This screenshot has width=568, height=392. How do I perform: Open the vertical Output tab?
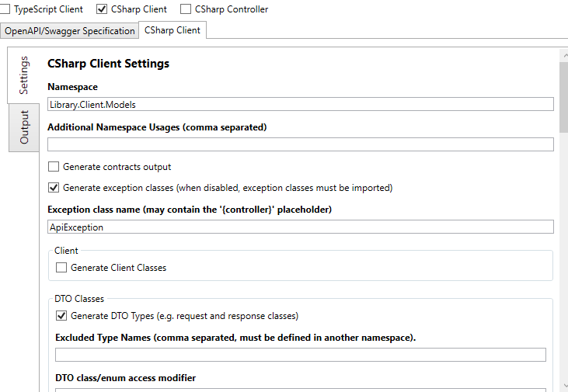pos(24,127)
